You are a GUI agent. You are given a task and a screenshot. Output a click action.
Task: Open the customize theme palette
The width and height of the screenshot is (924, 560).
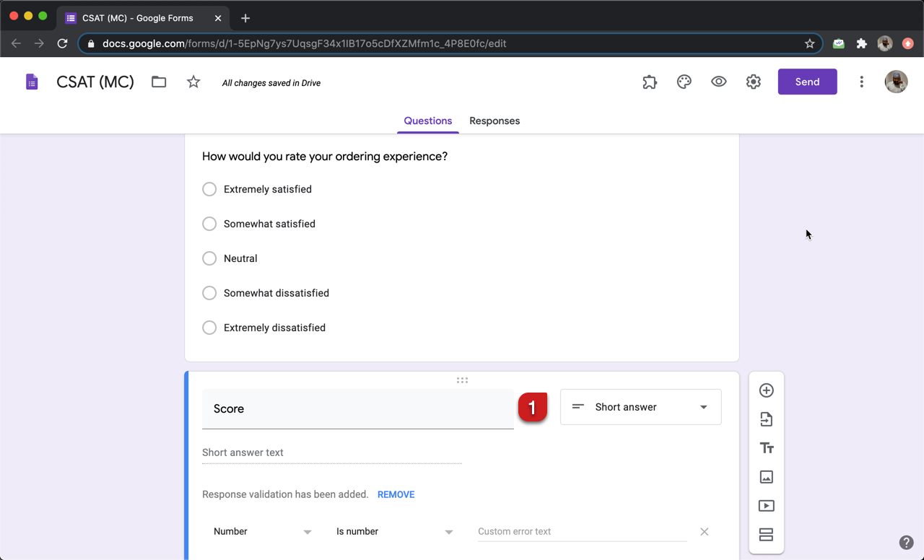(684, 82)
